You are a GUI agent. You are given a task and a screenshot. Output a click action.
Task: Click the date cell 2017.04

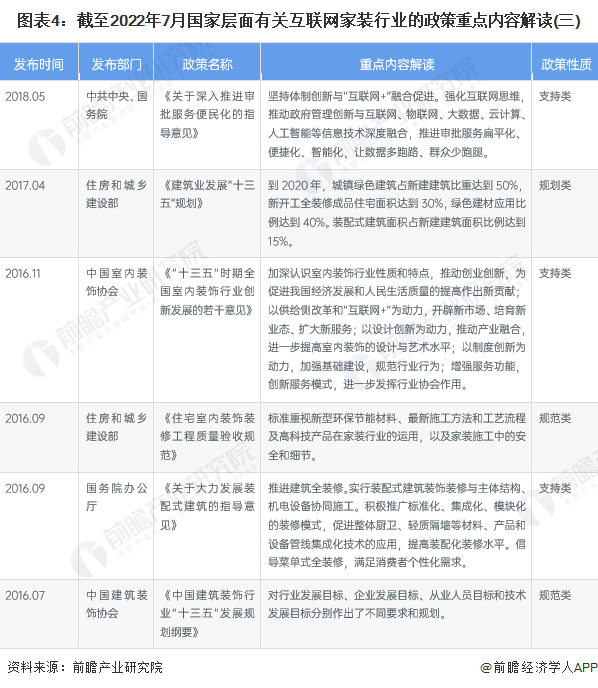(x=25, y=186)
